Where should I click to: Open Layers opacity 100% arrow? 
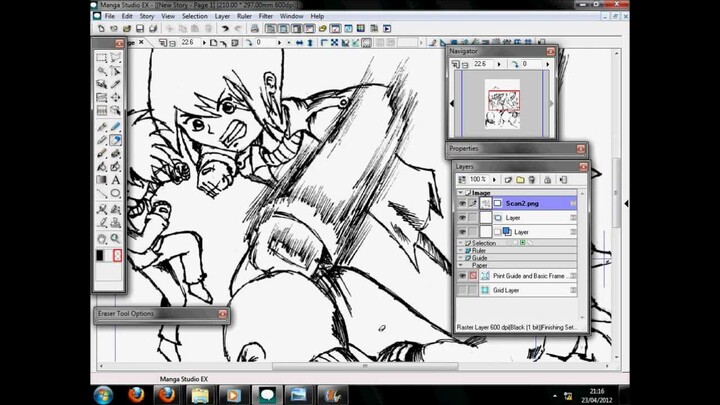click(495, 180)
